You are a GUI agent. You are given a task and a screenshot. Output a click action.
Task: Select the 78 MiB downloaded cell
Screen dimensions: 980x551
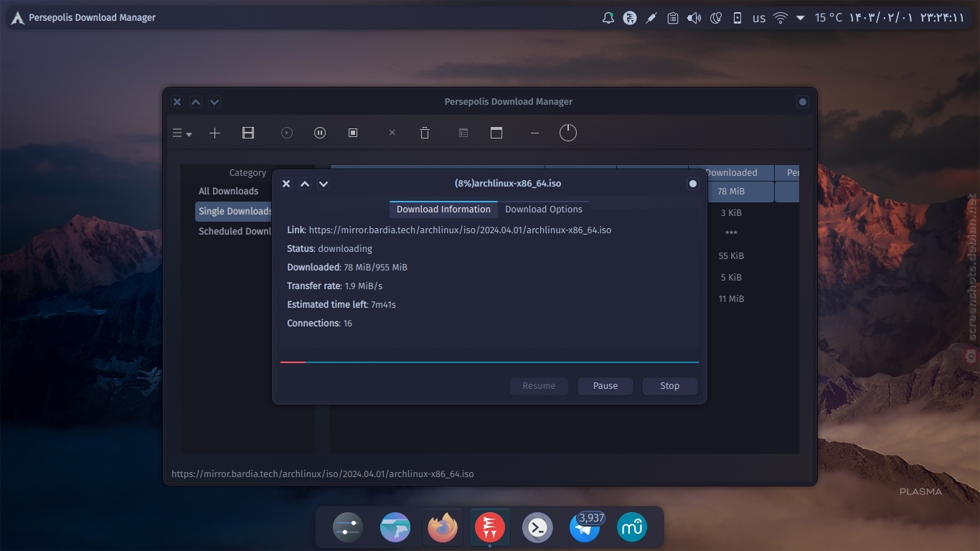731,192
